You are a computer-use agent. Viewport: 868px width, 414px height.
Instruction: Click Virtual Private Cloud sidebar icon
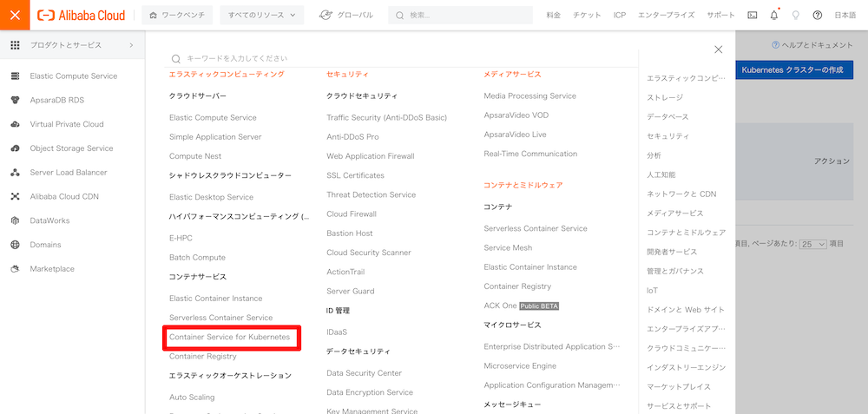[x=15, y=124]
